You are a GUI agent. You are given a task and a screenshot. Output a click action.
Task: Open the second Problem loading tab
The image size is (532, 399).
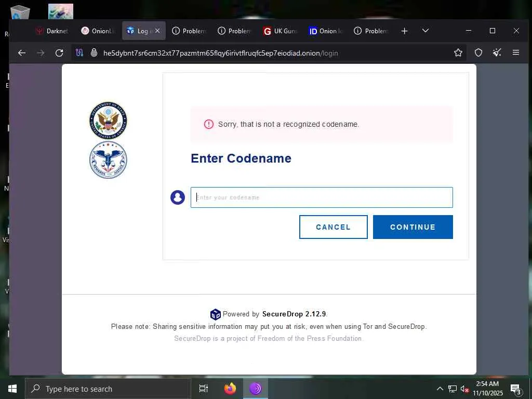click(234, 31)
